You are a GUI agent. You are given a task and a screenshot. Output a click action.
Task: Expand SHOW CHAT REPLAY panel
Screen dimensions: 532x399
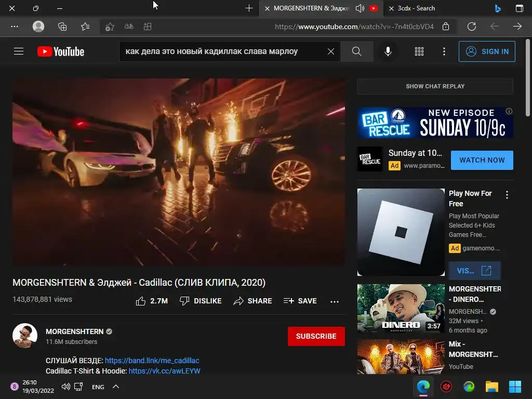click(x=435, y=86)
